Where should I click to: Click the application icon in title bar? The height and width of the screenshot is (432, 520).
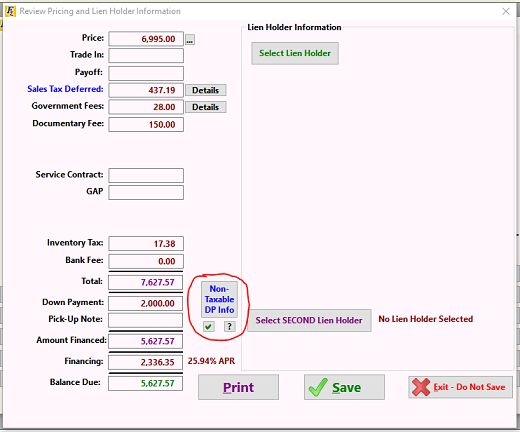(10, 11)
